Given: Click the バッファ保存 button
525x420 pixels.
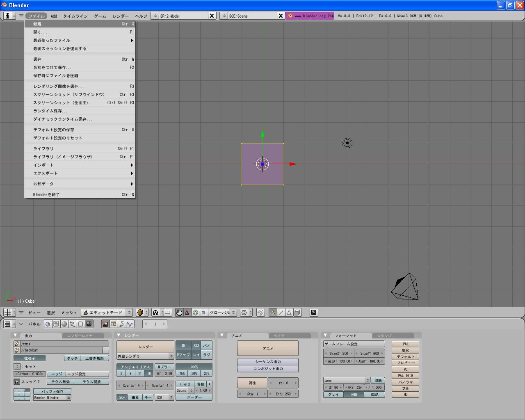Looking at the screenshot, I should coord(52,392).
